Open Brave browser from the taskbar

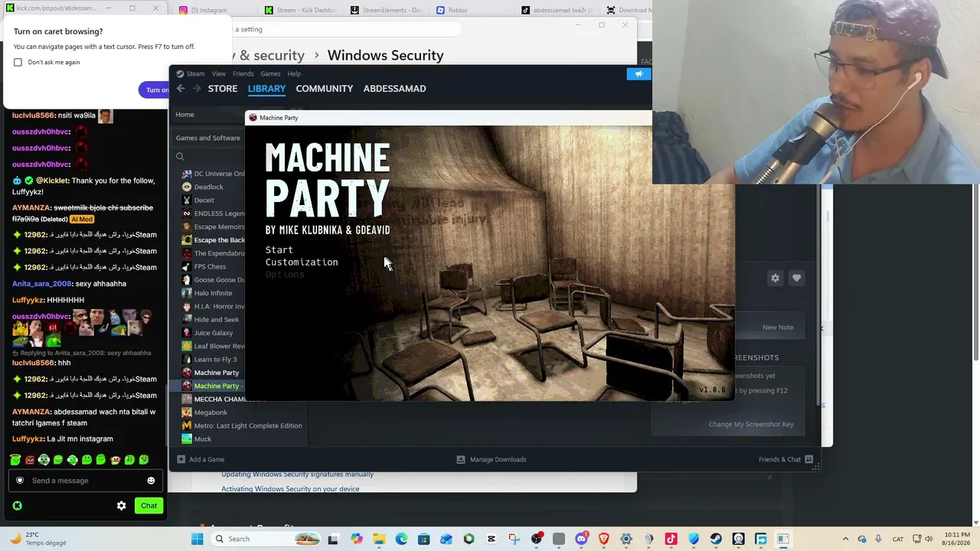pyautogui.click(x=603, y=539)
